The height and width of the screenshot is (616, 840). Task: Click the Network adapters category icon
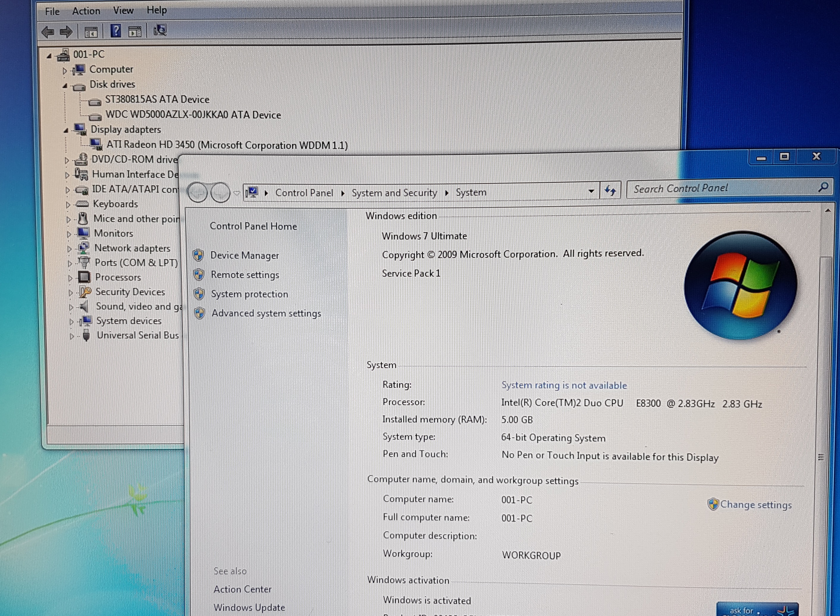(x=84, y=248)
